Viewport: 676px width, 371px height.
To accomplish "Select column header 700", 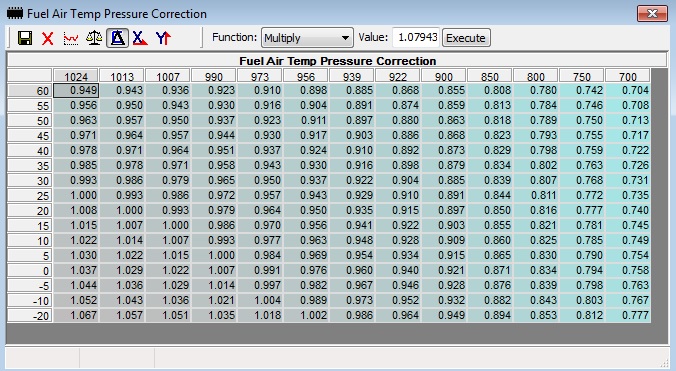I will coord(628,76).
